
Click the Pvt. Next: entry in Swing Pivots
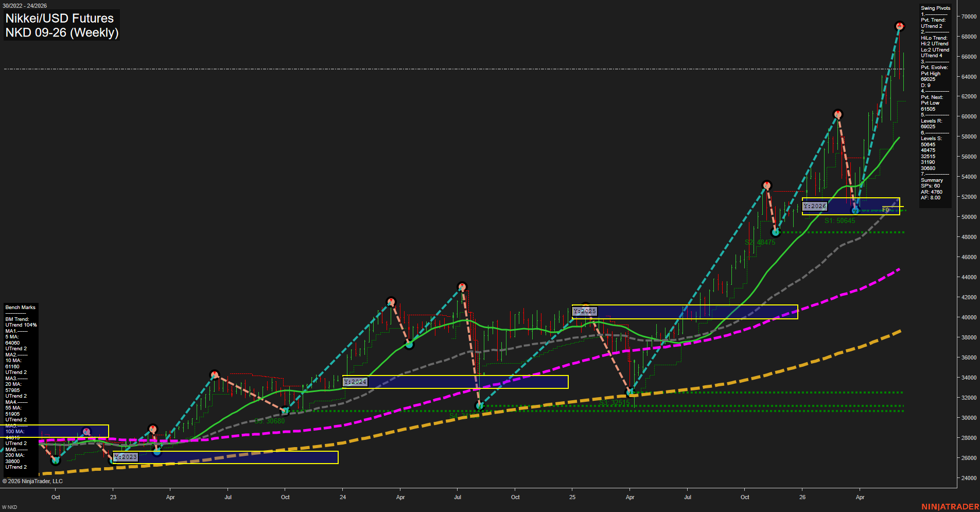coord(932,97)
